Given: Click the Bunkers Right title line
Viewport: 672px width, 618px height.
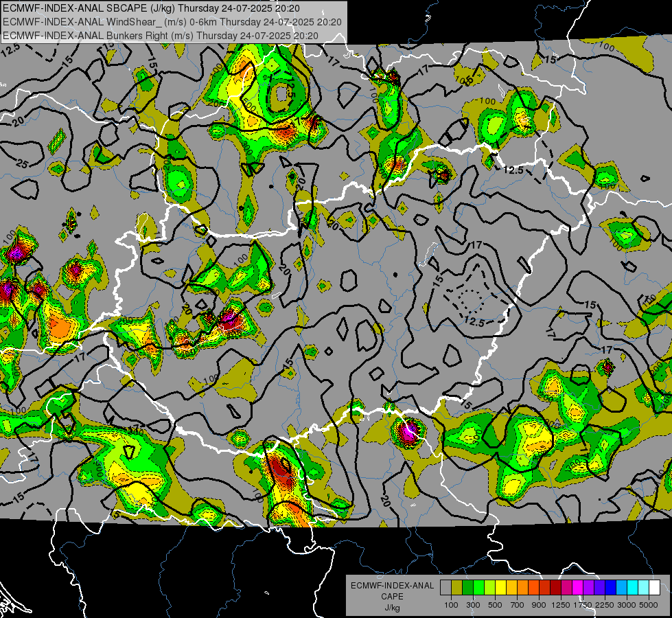Looking at the screenshot, I should (x=161, y=36).
